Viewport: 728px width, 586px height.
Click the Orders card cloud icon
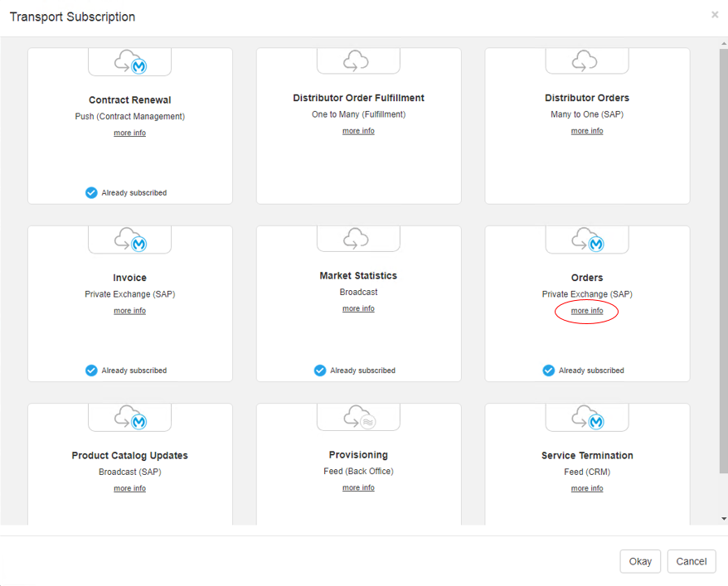pos(586,240)
